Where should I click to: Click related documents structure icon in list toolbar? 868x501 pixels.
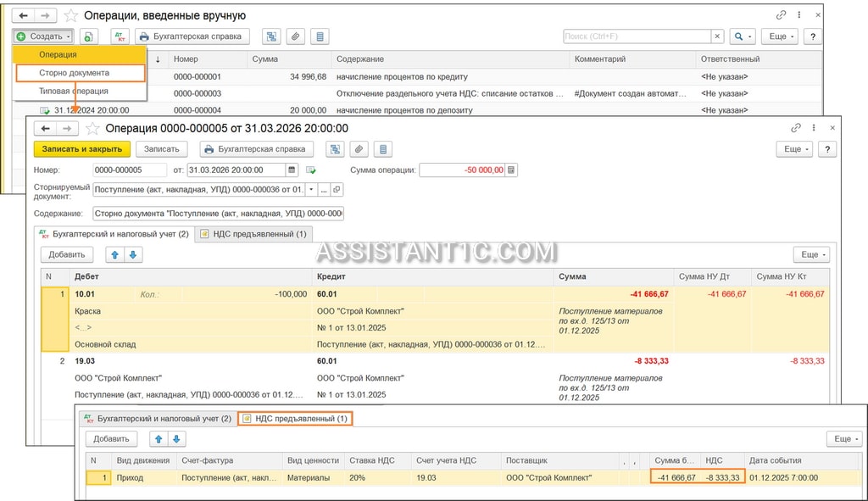pyautogui.click(x=271, y=36)
